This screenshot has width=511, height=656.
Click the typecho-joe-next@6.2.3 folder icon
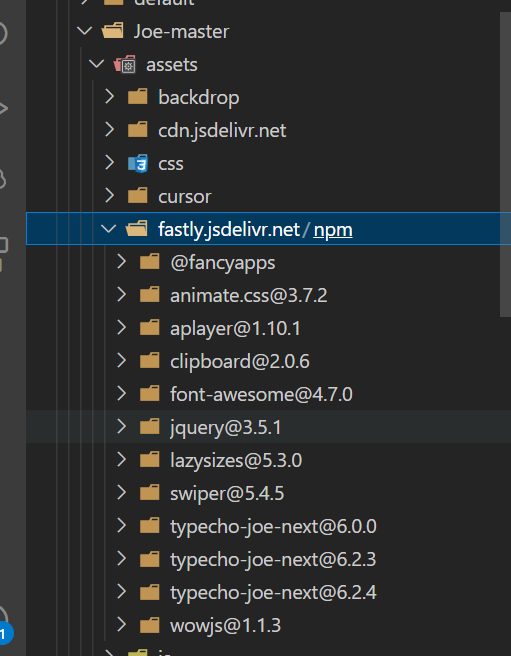(149, 559)
